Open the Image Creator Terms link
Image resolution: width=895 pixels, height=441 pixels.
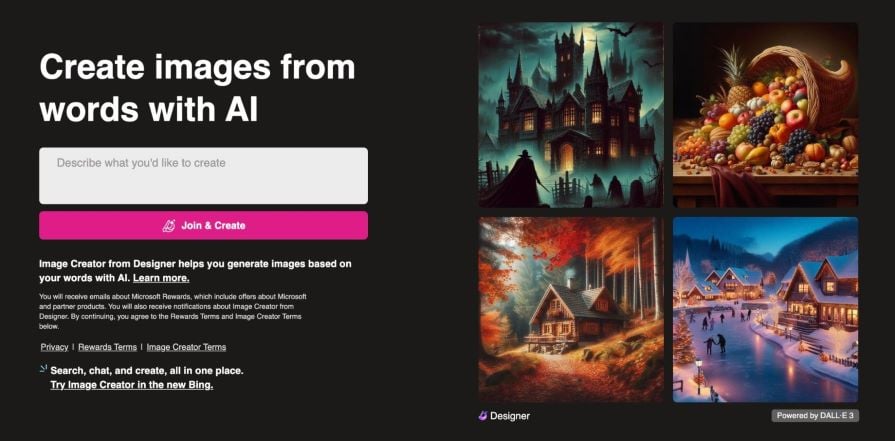click(186, 347)
